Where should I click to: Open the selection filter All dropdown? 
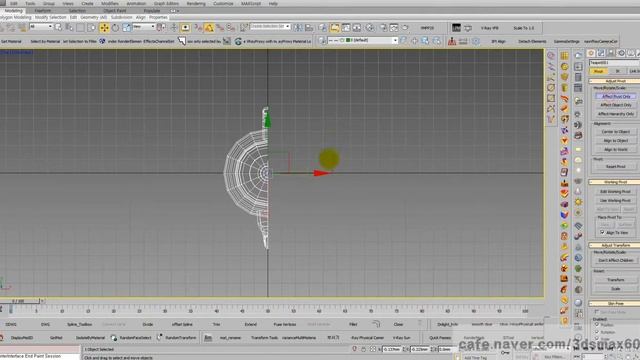[41, 27]
